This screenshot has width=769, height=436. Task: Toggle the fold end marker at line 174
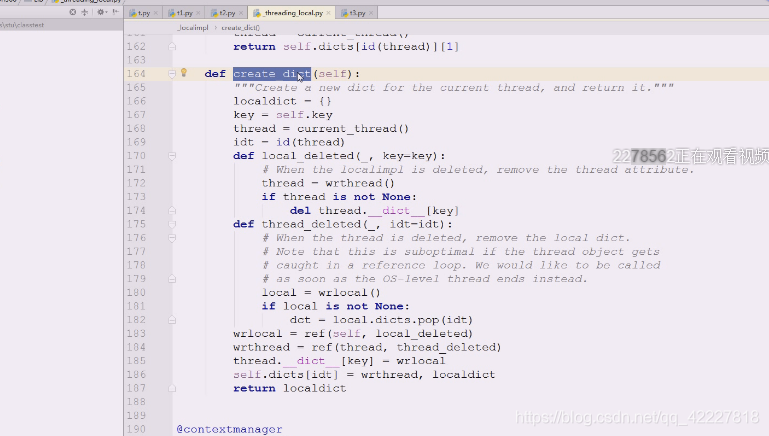point(172,210)
